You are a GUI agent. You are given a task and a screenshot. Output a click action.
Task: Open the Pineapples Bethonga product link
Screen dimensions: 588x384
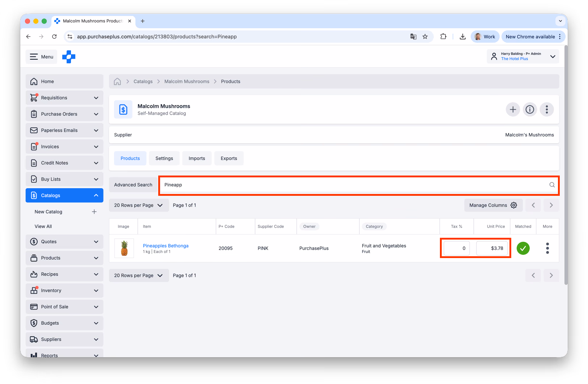(x=166, y=246)
